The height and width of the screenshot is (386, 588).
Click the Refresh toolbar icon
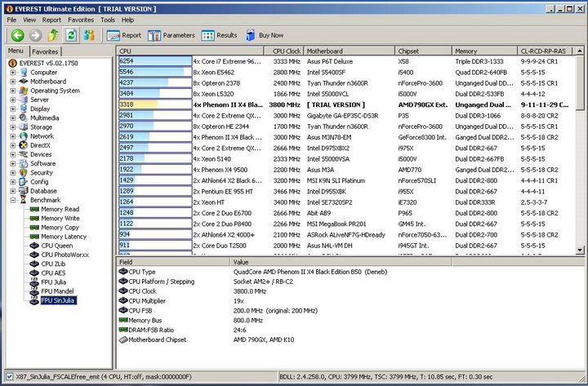pos(71,35)
